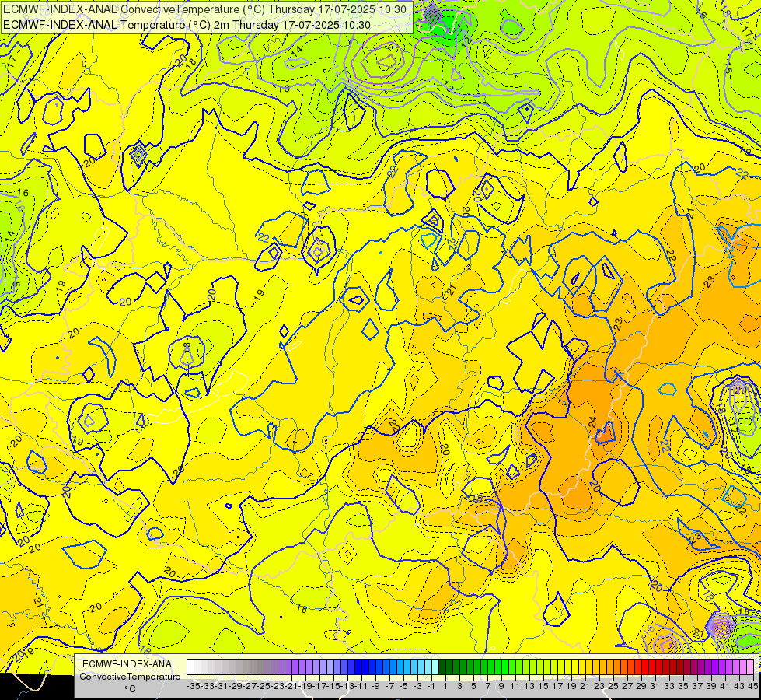This screenshot has width=761, height=700.
Task: Click the ConvectiveTemperature title line at top
Action: [x=204, y=9]
